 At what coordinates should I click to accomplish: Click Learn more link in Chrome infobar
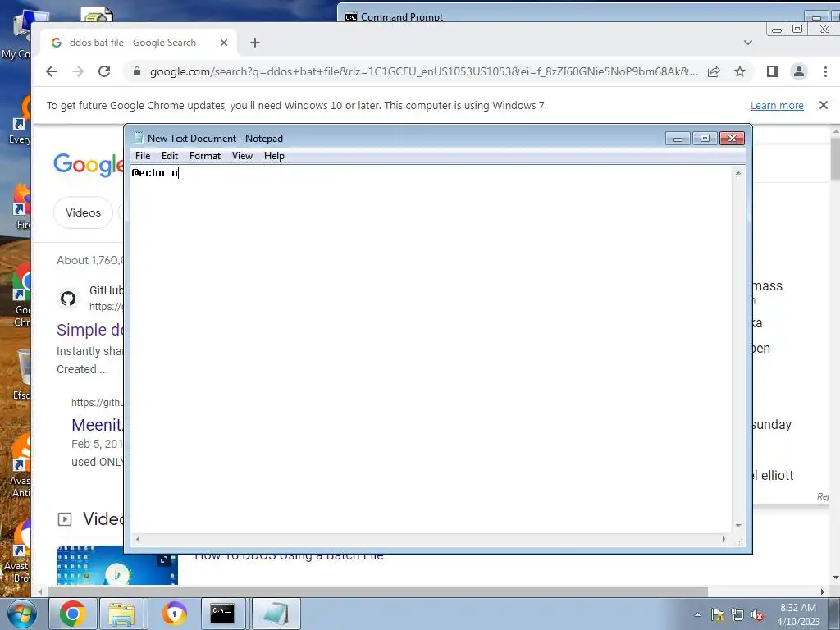777,106
